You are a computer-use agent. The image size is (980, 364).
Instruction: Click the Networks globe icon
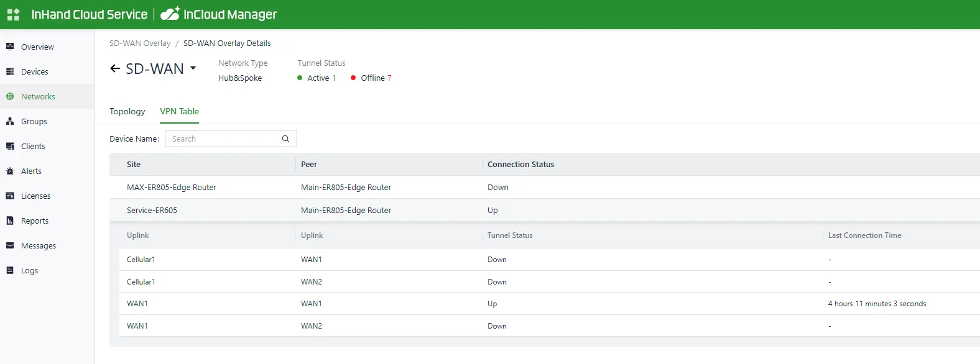[x=10, y=96]
